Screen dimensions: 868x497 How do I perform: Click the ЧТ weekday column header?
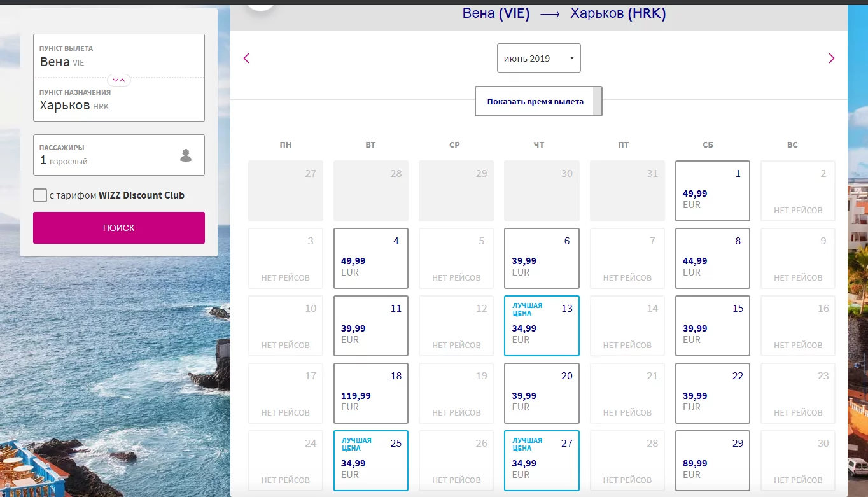[x=539, y=145]
